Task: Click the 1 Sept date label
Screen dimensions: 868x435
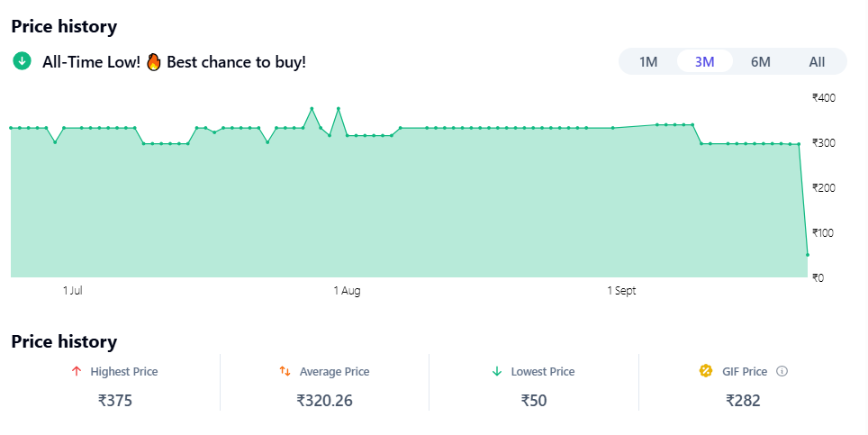Action: point(621,291)
